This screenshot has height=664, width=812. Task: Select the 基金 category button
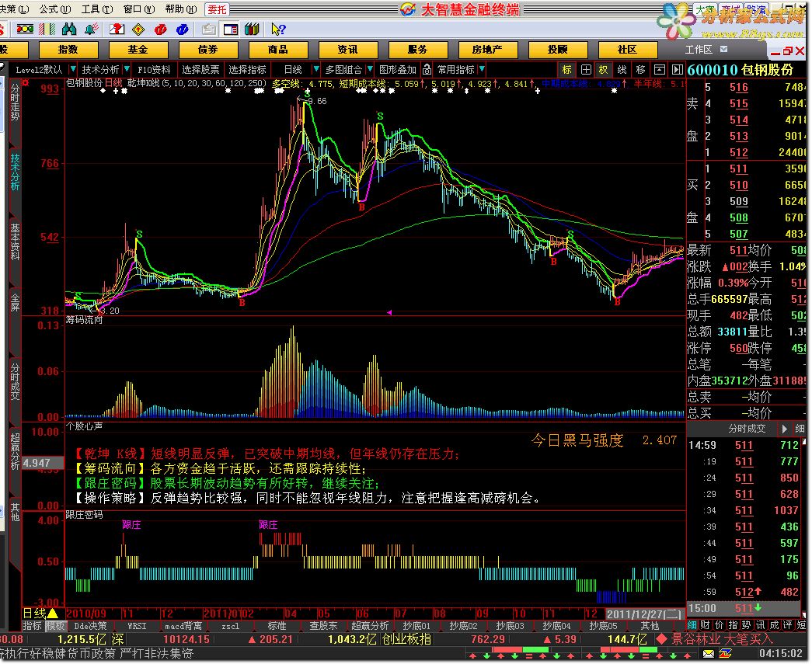point(138,50)
